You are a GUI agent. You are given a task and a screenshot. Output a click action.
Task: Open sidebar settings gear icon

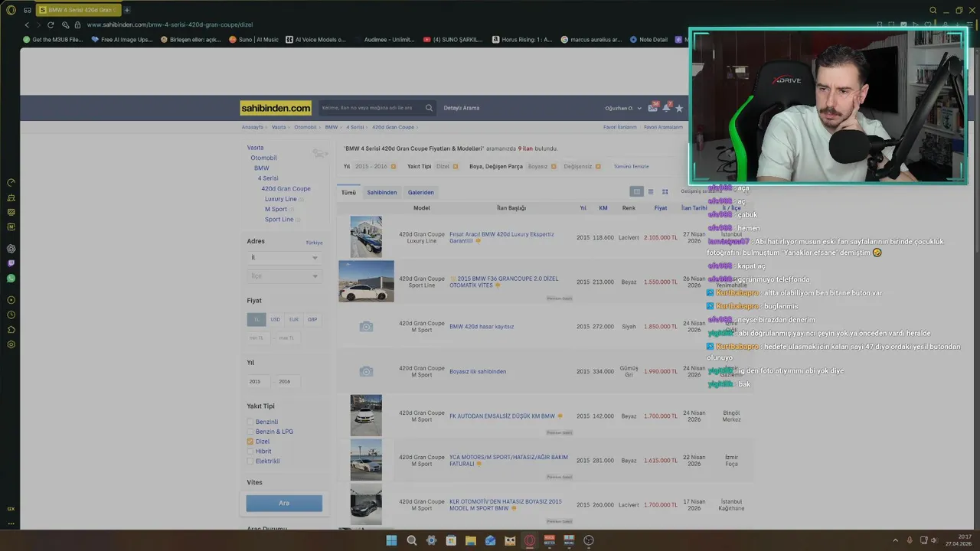pyautogui.click(x=11, y=344)
